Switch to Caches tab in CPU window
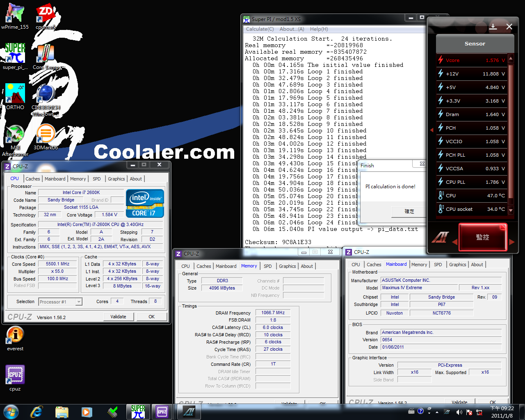Image resolution: width=525 pixels, height=420 pixels. tap(33, 179)
